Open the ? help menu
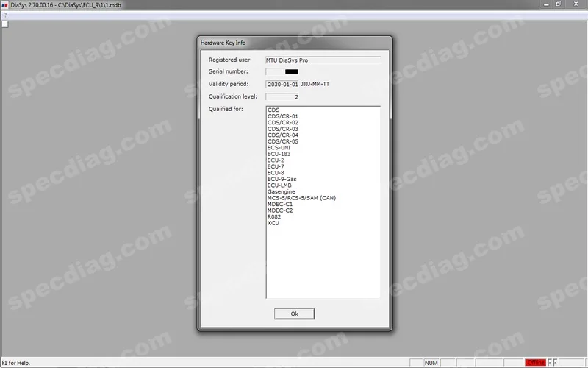The image size is (588, 368). pos(5,15)
